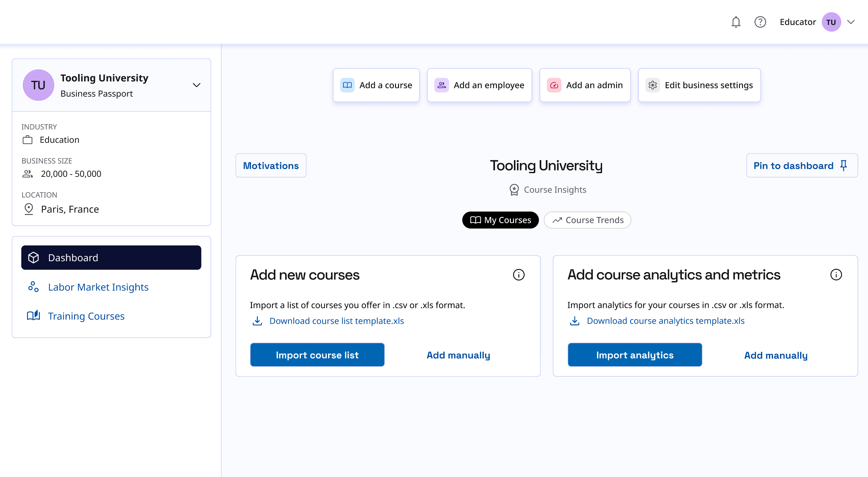Expand the Educator account dropdown chevron

click(851, 22)
